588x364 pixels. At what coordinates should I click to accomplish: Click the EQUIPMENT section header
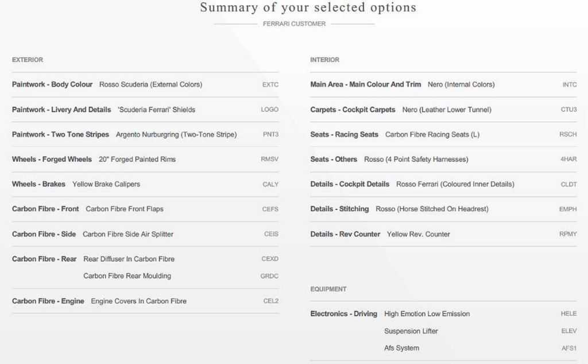click(328, 289)
